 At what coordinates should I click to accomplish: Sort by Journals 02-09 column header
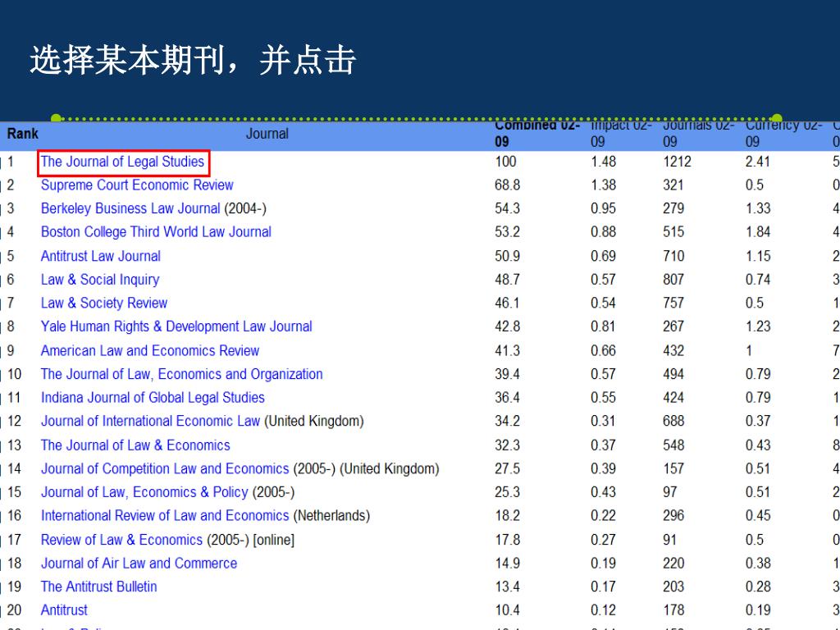pos(699,134)
